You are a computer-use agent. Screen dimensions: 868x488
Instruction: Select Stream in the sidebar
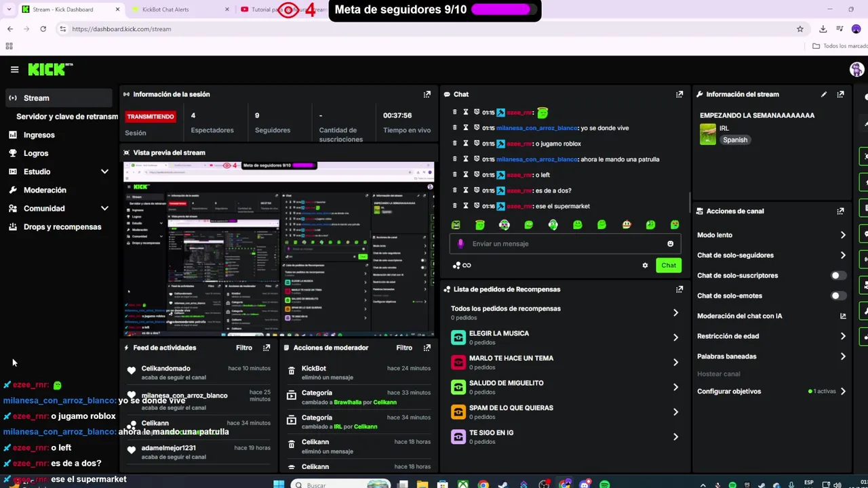[x=59, y=98]
